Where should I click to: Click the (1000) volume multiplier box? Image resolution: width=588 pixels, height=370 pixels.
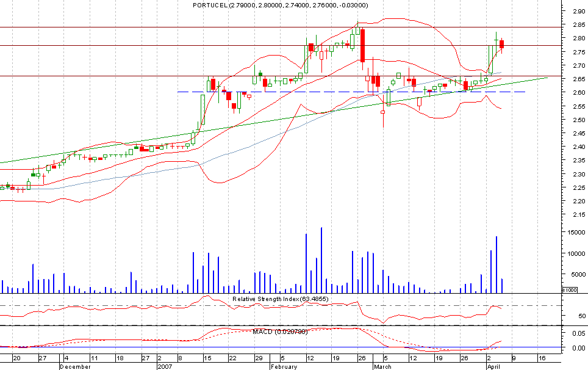pyautogui.click(x=570, y=289)
